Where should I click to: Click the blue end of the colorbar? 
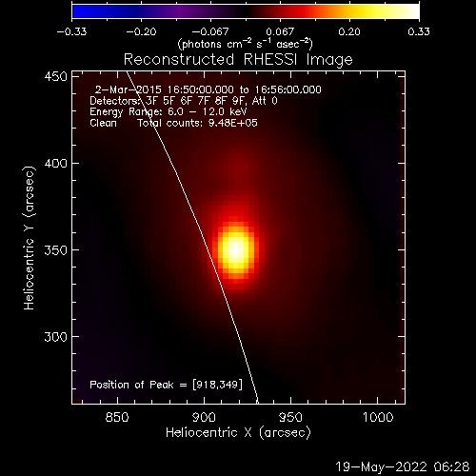[79, 11]
